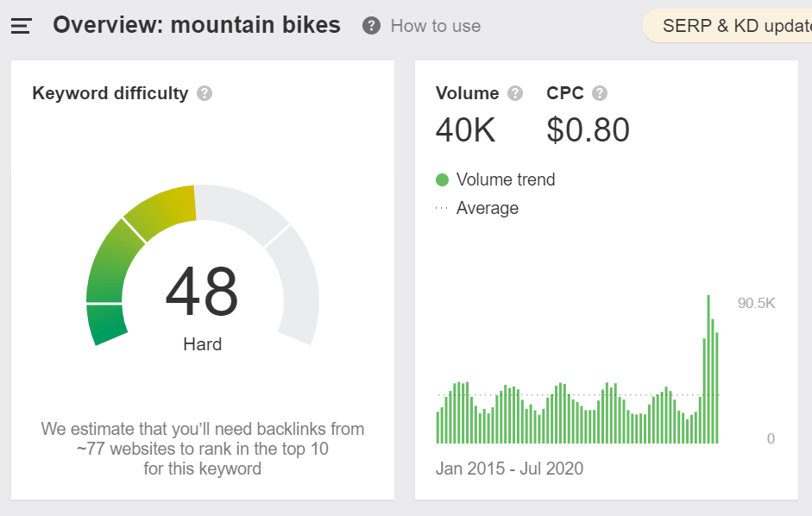Open the hamburger menu icon
The height and width of the screenshot is (516, 812).
tap(21, 26)
